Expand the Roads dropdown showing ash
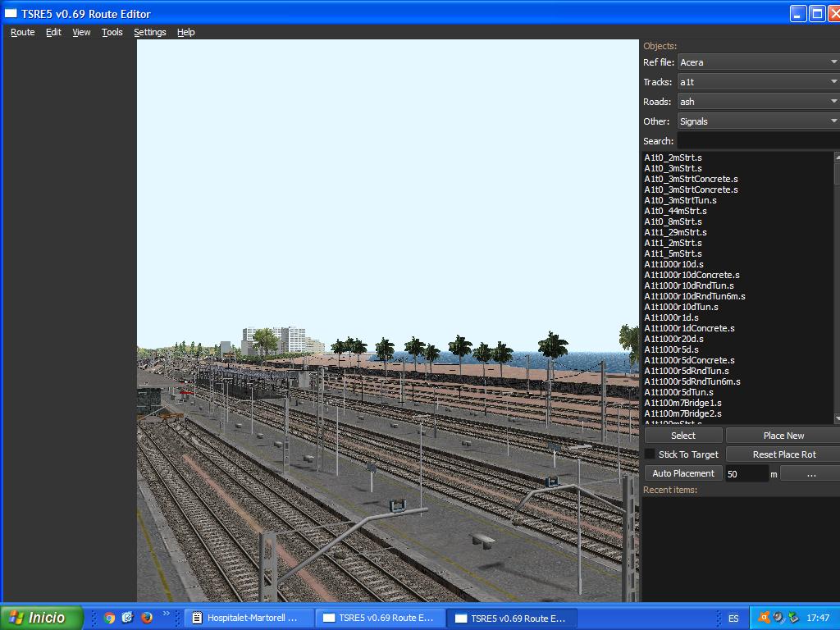Image resolution: width=840 pixels, height=630 pixels. point(758,102)
